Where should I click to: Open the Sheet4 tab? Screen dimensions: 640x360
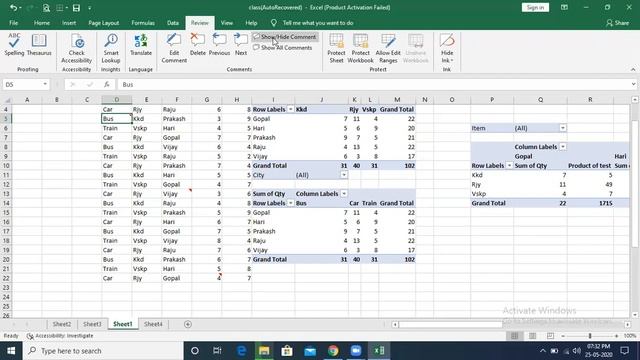pos(153,324)
